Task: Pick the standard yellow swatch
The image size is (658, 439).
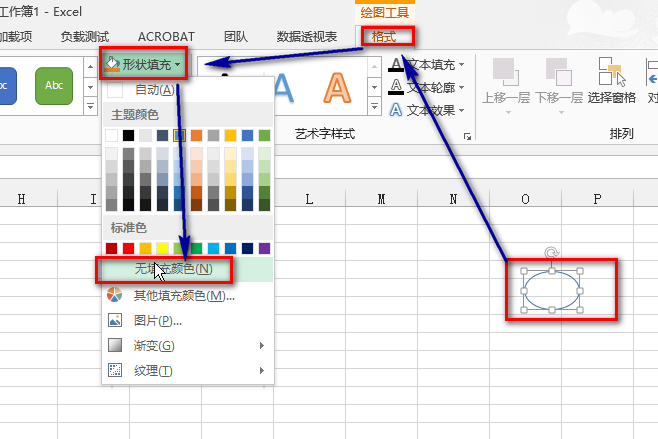Action: (162, 248)
